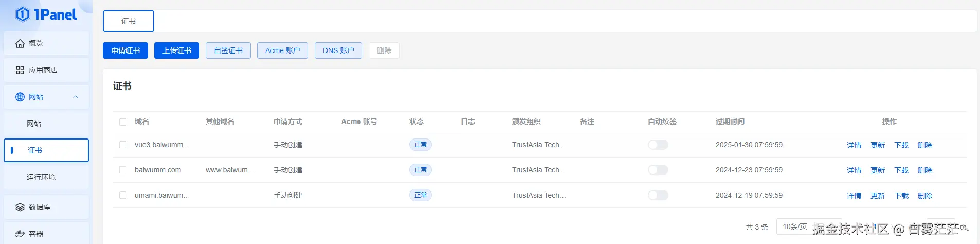Select the vue3.baiwumm certificate checkbox
980x244 pixels.
point(123,145)
